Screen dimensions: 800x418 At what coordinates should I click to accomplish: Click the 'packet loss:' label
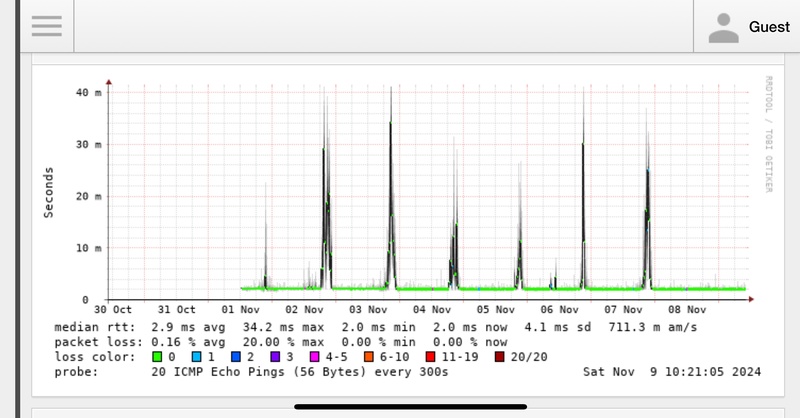(x=98, y=342)
